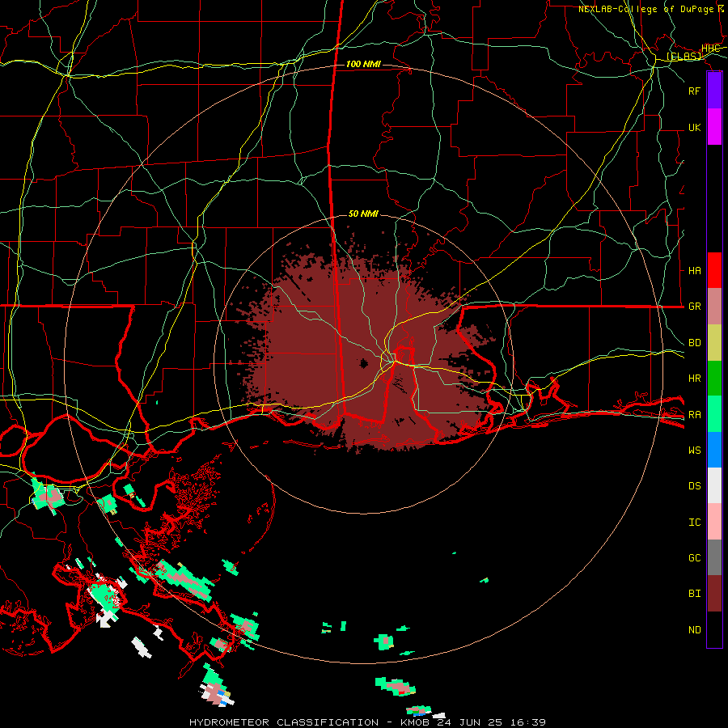Image resolution: width=728 pixels, height=728 pixels.
Task: Click the GC legend label
Action: click(695, 558)
